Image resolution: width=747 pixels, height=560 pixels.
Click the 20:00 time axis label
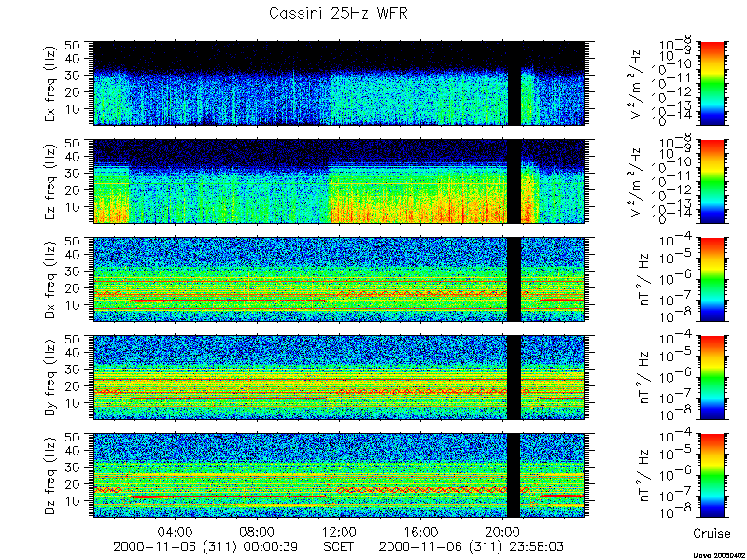[502, 531]
